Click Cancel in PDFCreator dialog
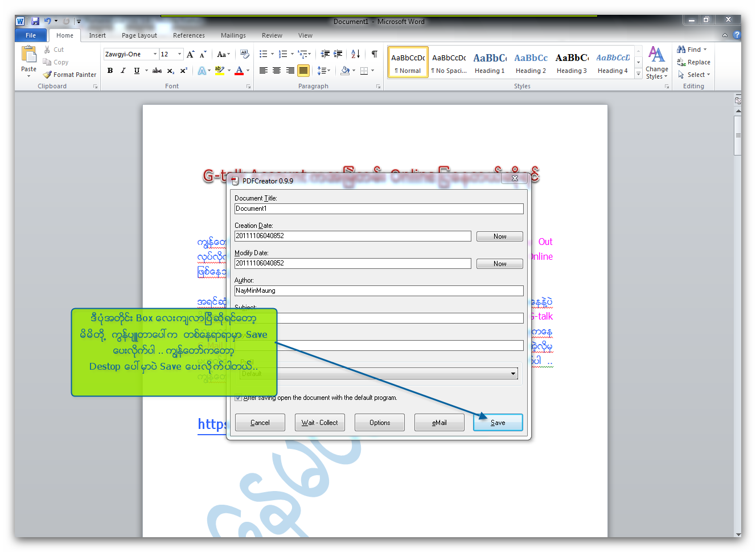 point(260,423)
